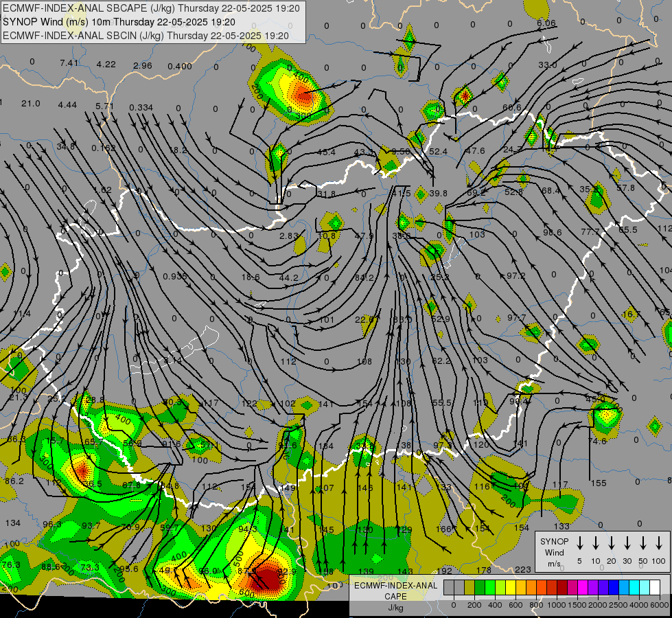This screenshot has width=672, height=618.
Task: Pick the bright magenta swatch in CAPE legend
Action: click(583, 587)
